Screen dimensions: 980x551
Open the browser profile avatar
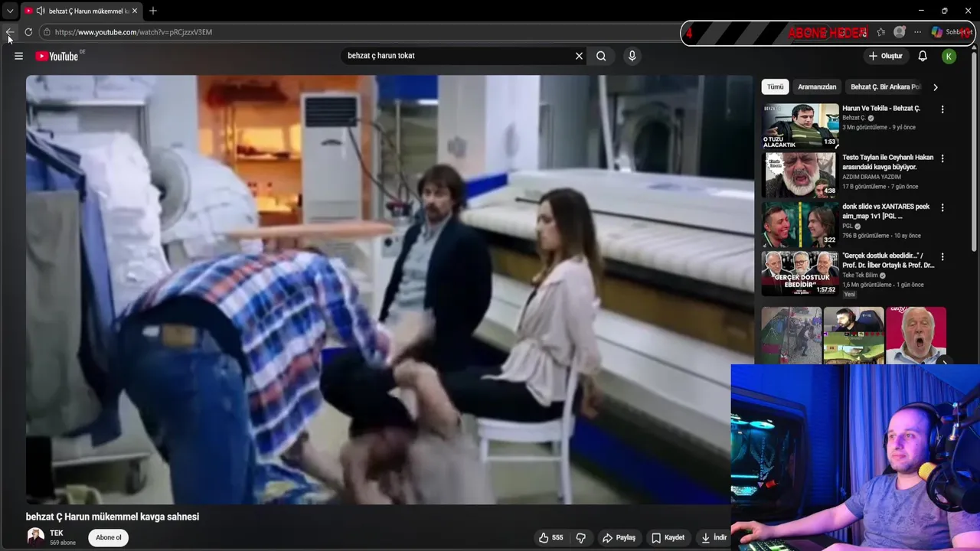pos(900,32)
